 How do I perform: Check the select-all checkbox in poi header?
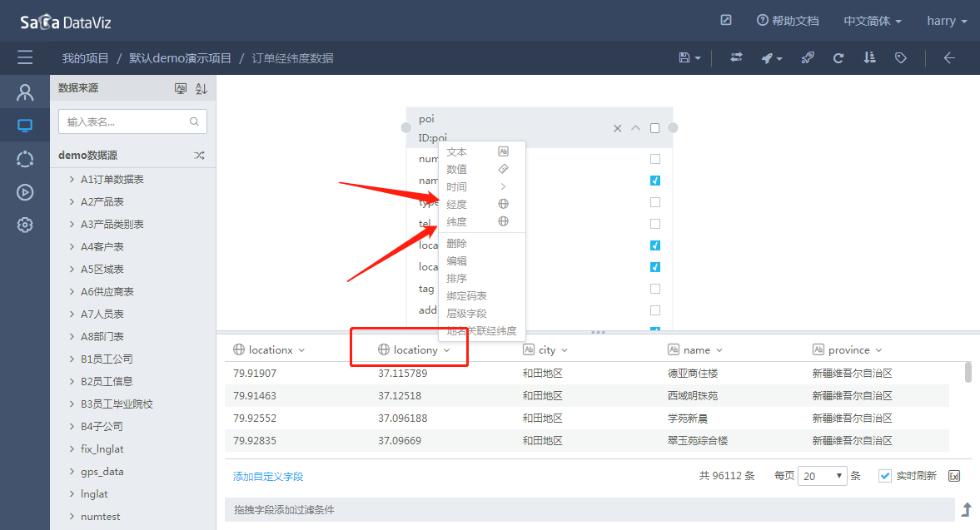pos(654,128)
